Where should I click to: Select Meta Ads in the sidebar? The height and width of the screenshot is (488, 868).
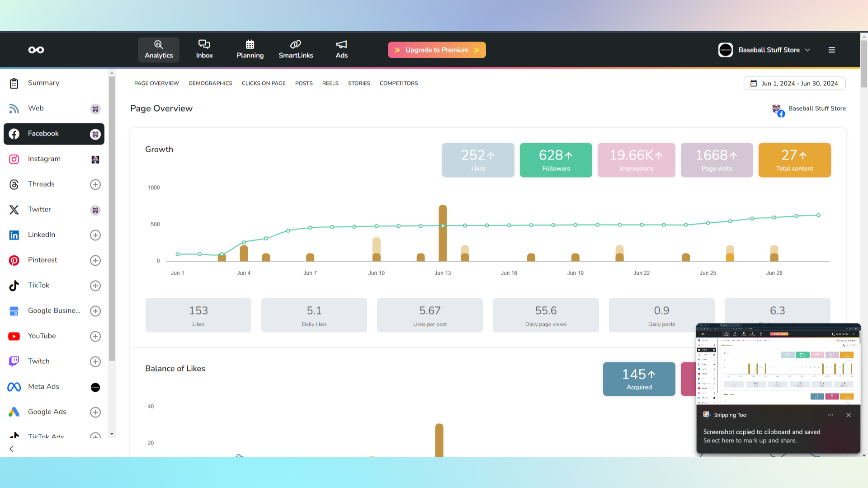[x=54, y=387]
